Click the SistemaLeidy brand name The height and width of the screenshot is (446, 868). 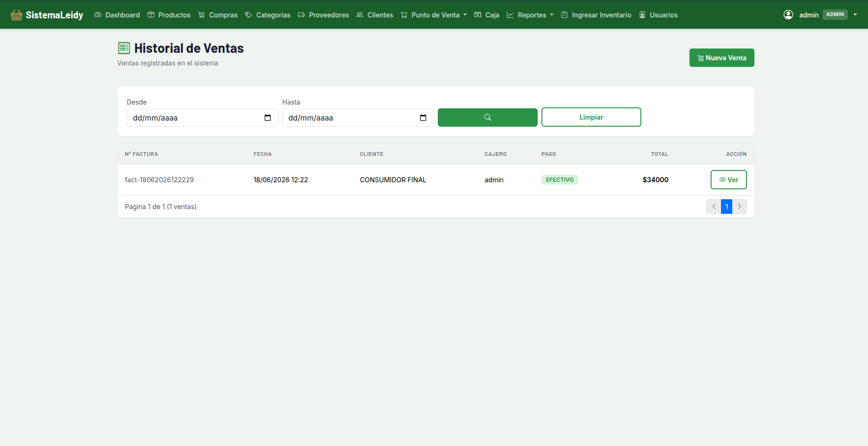(55, 15)
